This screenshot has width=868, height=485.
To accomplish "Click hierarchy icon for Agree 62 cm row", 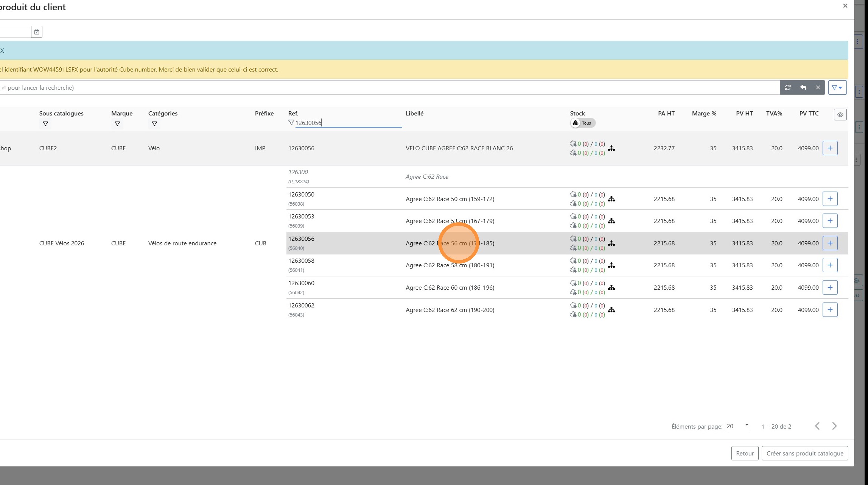I will [x=611, y=310].
